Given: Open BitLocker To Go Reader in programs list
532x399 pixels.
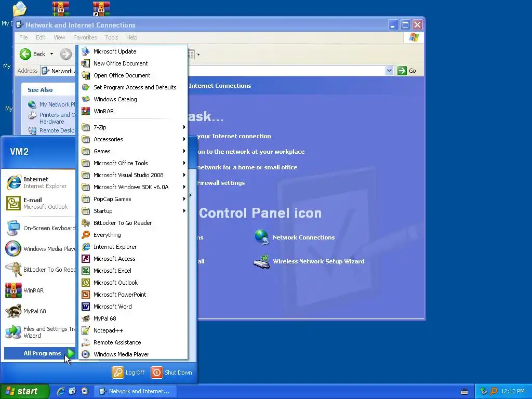Looking at the screenshot, I should click(134, 223).
